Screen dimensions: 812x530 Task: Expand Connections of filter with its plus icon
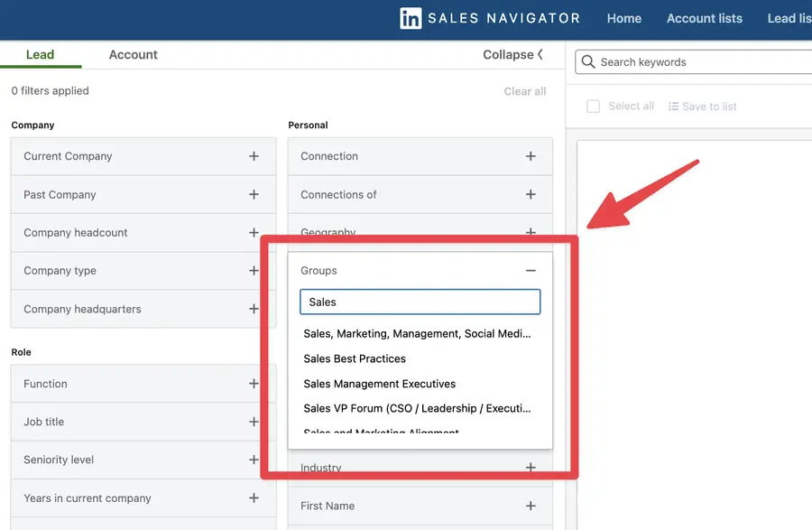[x=531, y=194]
